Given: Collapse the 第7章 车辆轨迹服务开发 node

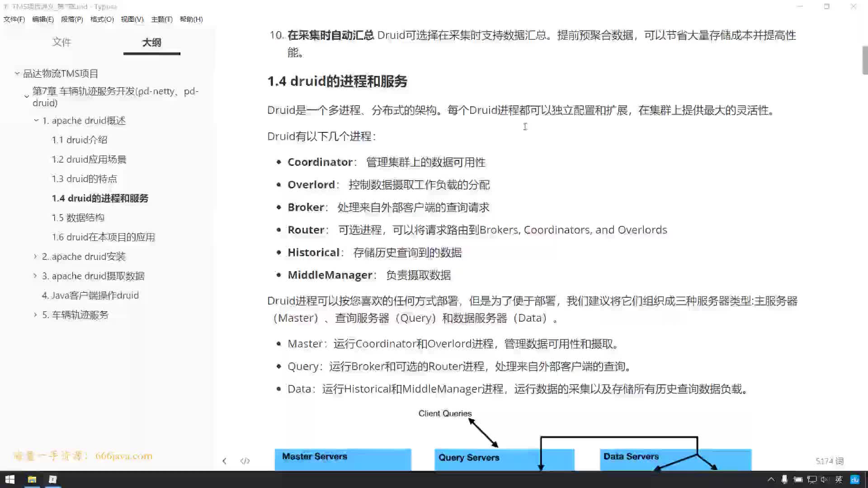Looking at the screenshot, I should [26, 96].
